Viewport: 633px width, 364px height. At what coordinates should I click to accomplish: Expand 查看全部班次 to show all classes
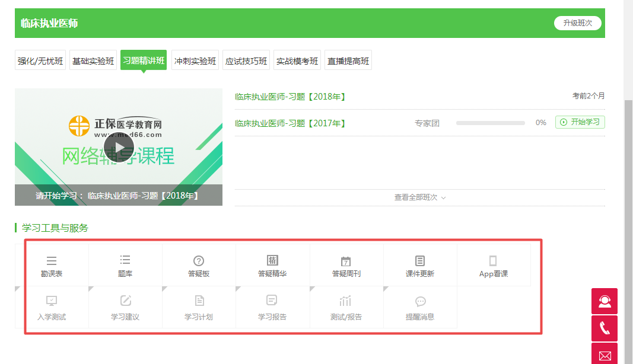point(419,197)
